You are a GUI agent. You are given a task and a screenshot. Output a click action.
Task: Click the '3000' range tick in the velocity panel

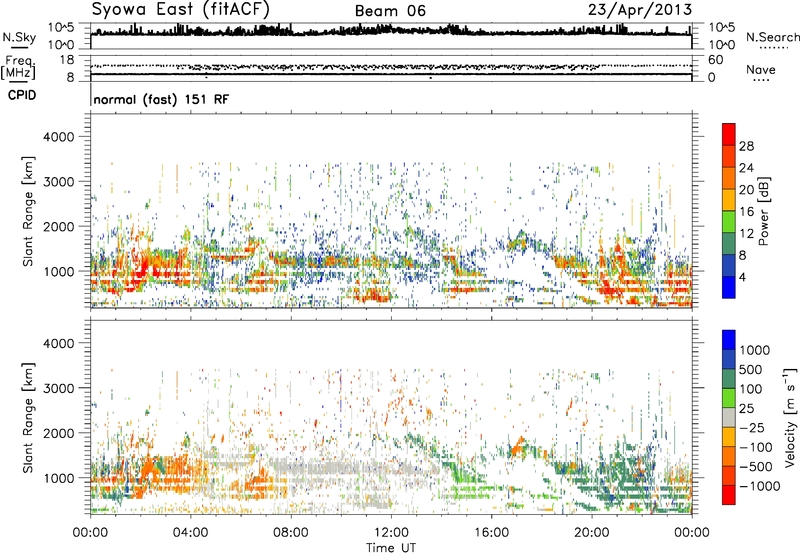tap(58, 388)
